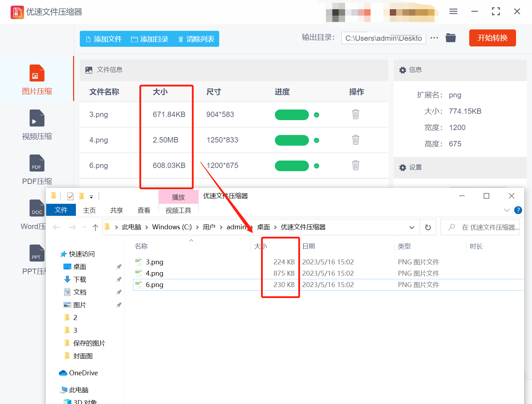Viewport: 532px width, 404px height.
Task: Open the 文件 menu in Explorer
Action: click(61, 210)
